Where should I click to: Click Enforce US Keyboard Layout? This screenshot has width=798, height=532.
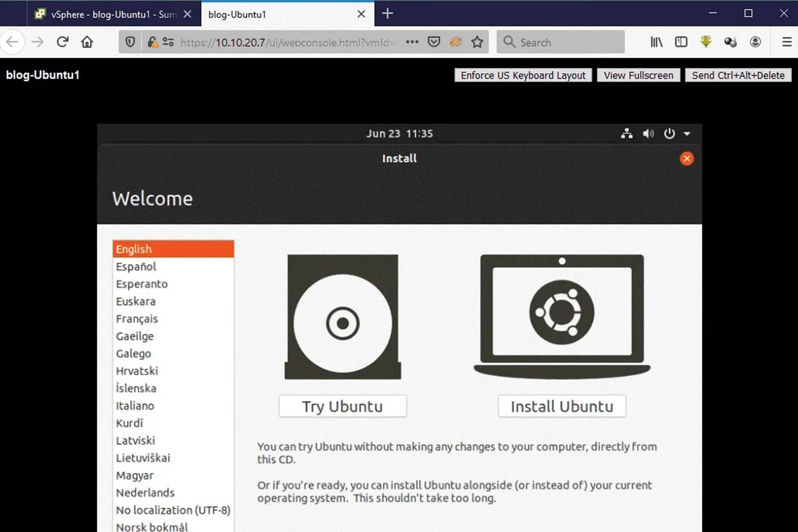523,75
